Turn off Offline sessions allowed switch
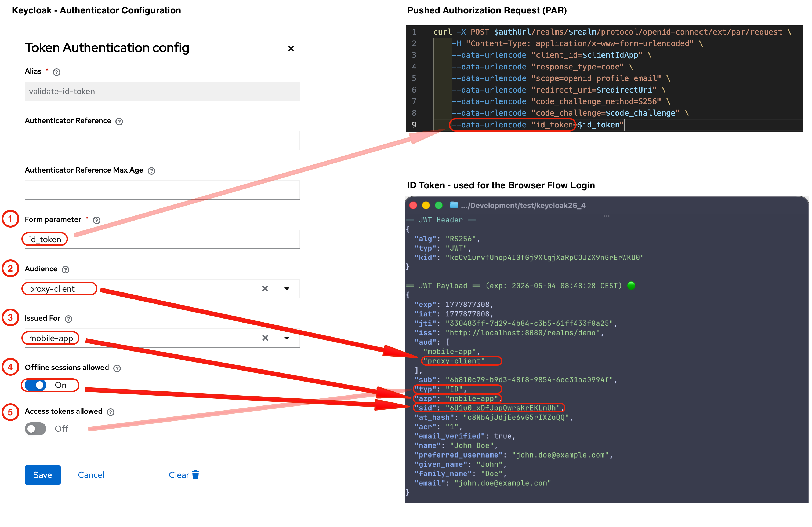The height and width of the screenshot is (527, 812). 35,385
